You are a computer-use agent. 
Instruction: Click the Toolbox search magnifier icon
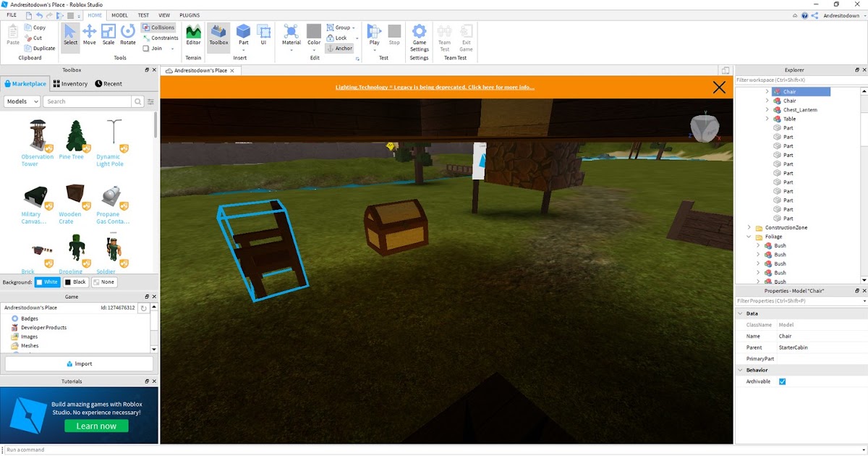[137, 101]
